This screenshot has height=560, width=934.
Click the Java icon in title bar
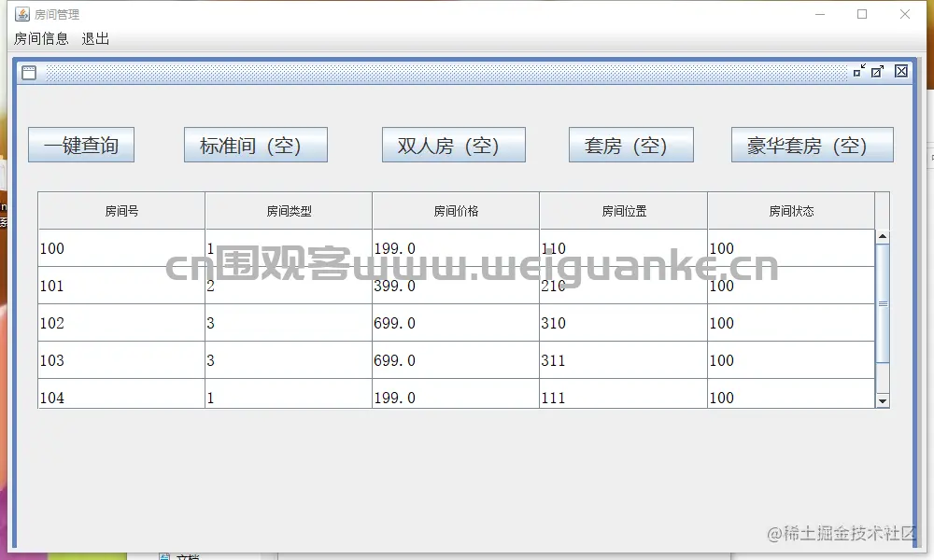(22, 14)
